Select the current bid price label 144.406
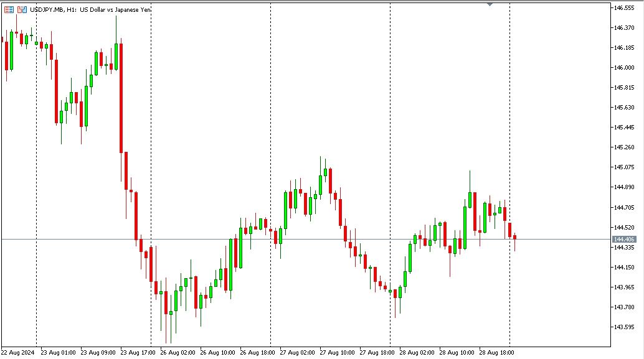Image resolution: width=644 pixels, height=359 pixels. pyautogui.click(x=624, y=239)
